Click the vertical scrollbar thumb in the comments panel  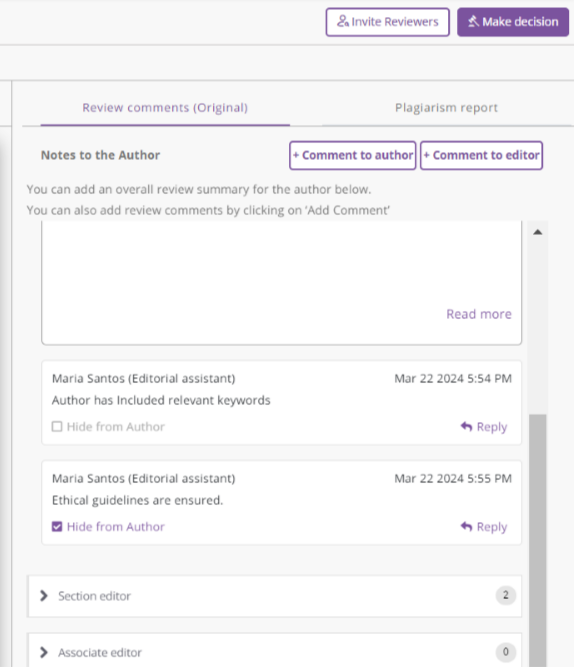click(538, 540)
